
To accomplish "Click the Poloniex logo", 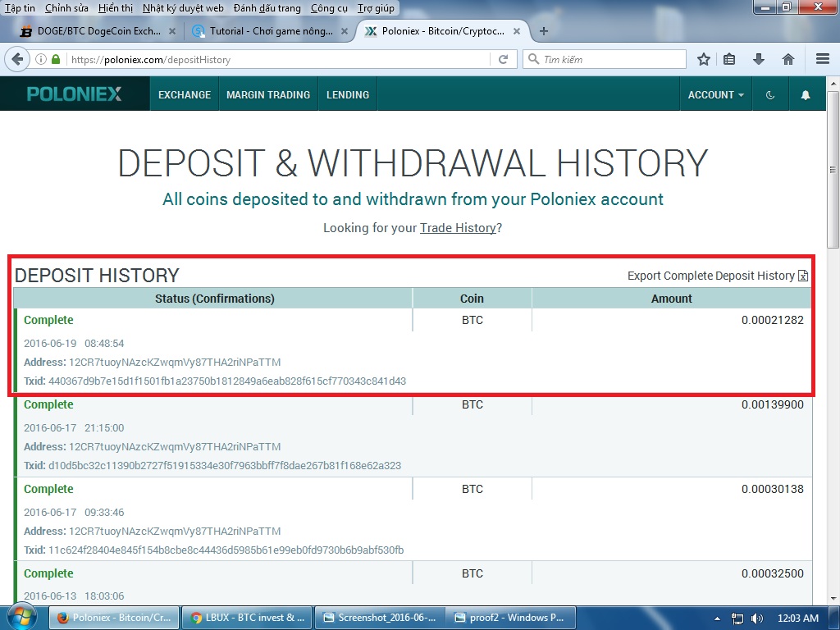I will pos(74,94).
